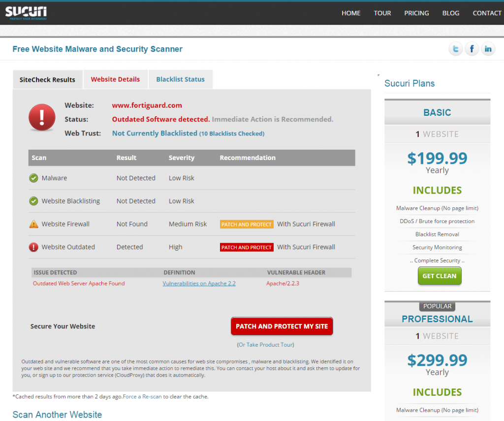Select the Or Take Product Tour link
Image resolution: width=504 pixels, height=421 pixels.
[x=265, y=345]
